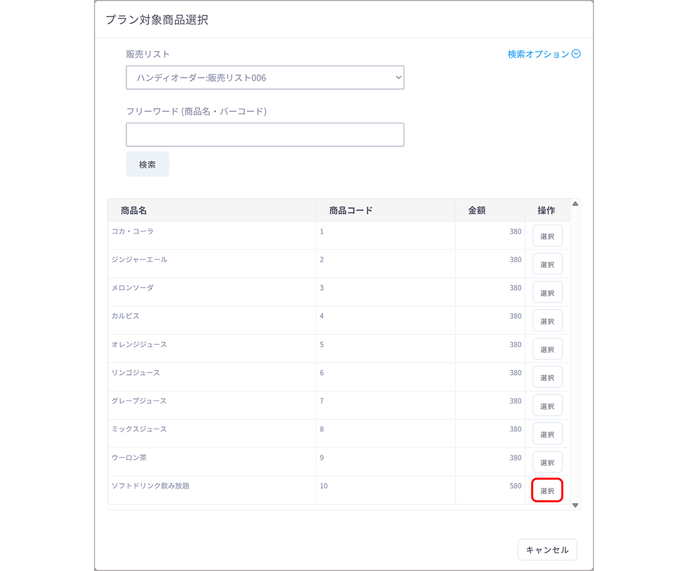Select ソフトドリンク飲み放題 with its 選択 button
The width and height of the screenshot is (688, 571).
click(547, 491)
